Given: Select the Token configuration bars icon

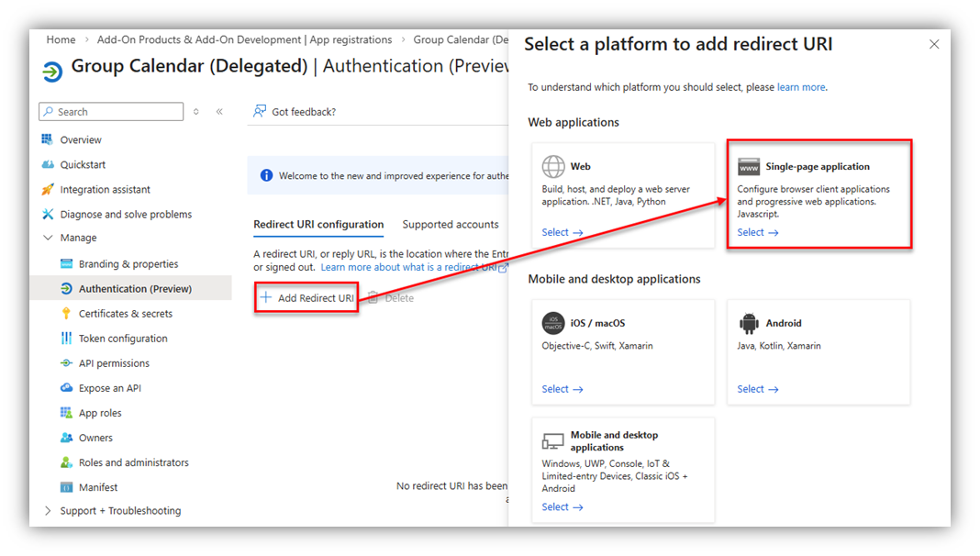Looking at the screenshot, I should (66, 338).
